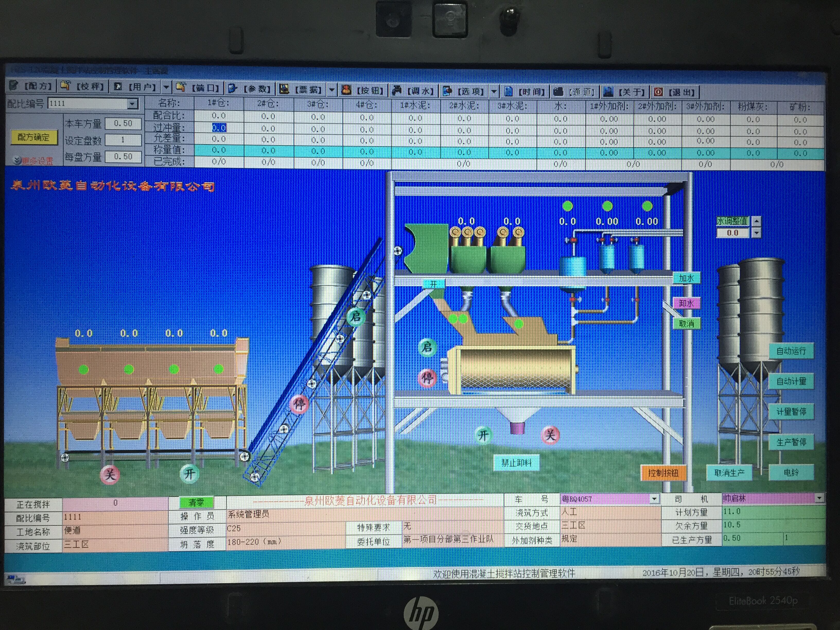Expand the 司机 driver dropdown
Screen dimensions: 840x630
[x=819, y=498]
